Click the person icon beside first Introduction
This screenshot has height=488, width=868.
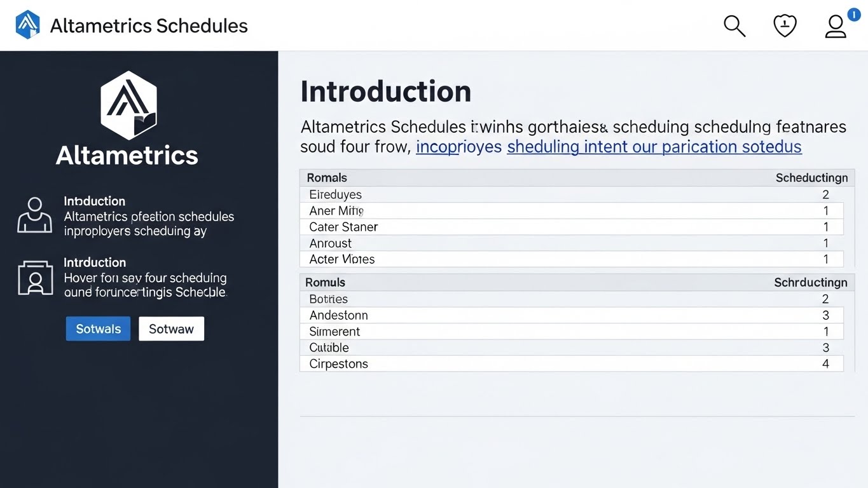tap(35, 215)
